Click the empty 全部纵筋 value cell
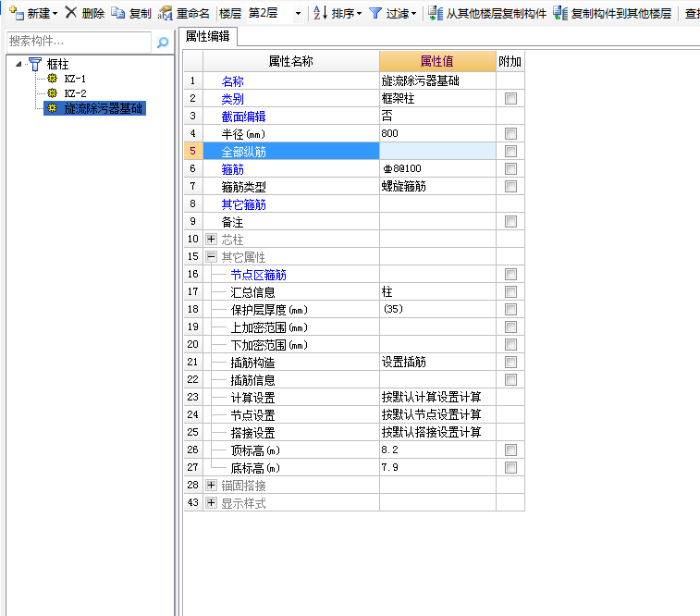The height and width of the screenshot is (616, 700). tap(437, 151)
